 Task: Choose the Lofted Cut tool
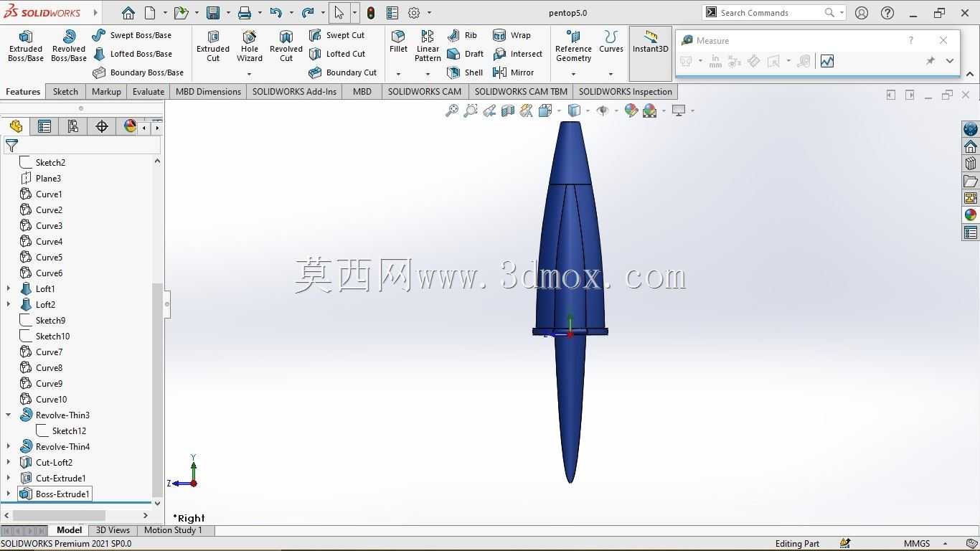pos(338,54)
